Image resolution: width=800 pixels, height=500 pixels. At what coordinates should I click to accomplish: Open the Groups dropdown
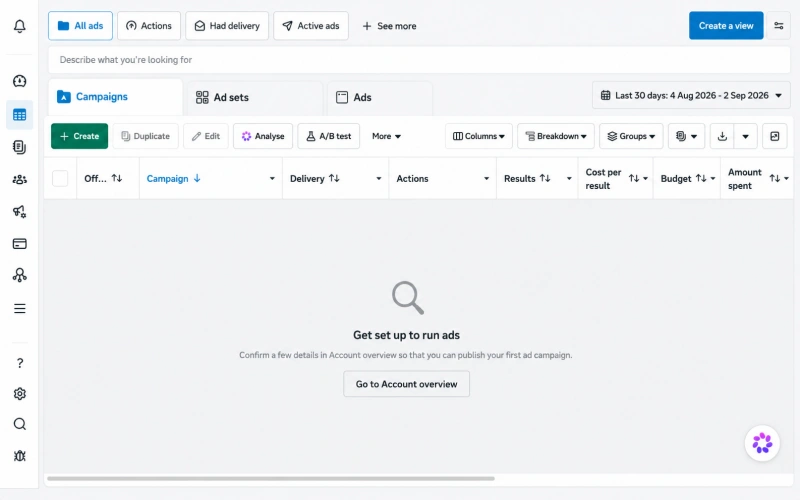[x=631, y=136]
